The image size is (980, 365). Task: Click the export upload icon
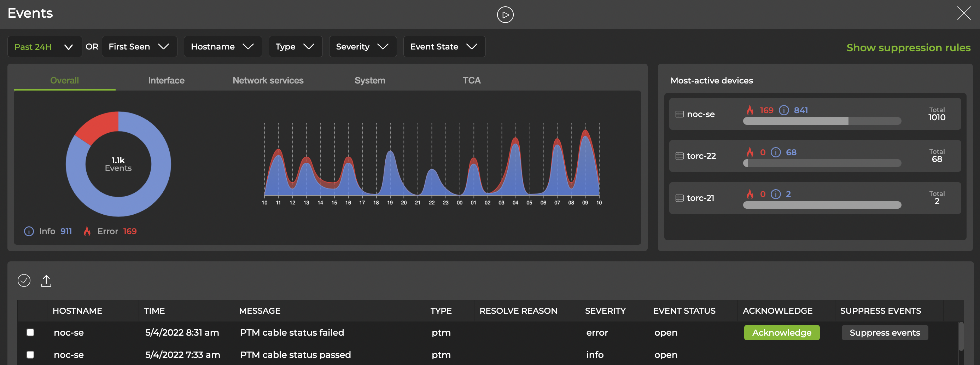[x=46, y=281]
